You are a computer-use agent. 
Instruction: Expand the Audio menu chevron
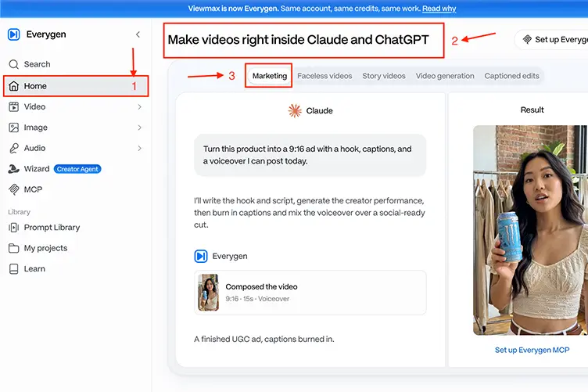point(139,148)
